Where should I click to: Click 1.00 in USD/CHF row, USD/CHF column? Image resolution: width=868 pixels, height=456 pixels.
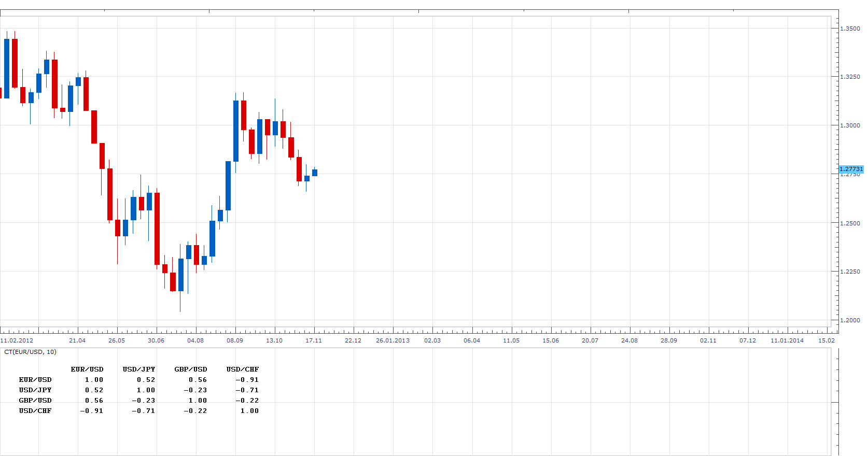(250, 411)
